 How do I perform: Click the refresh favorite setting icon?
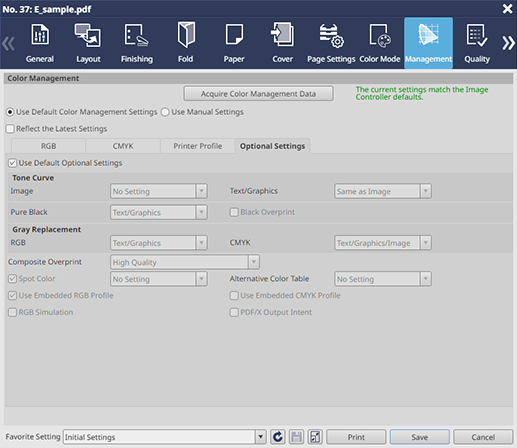278,437
